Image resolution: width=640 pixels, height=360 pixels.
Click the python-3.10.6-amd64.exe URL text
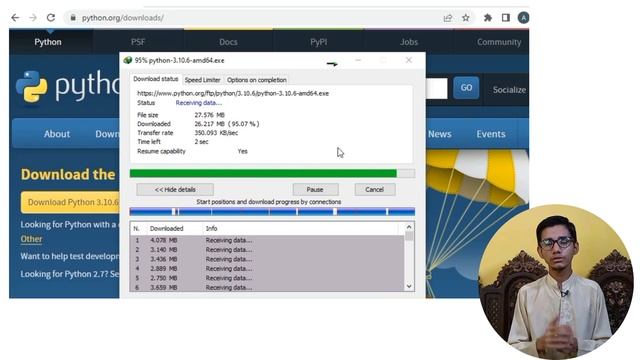tap(233, 93)
